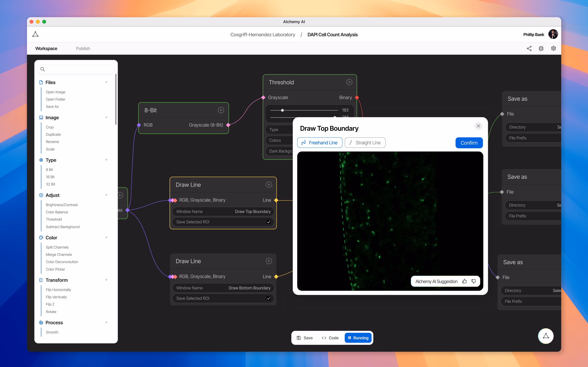The height and width of the screenshot is (367, 588).
Task: Click the share icon in toolbar
Action: (529, 49)
